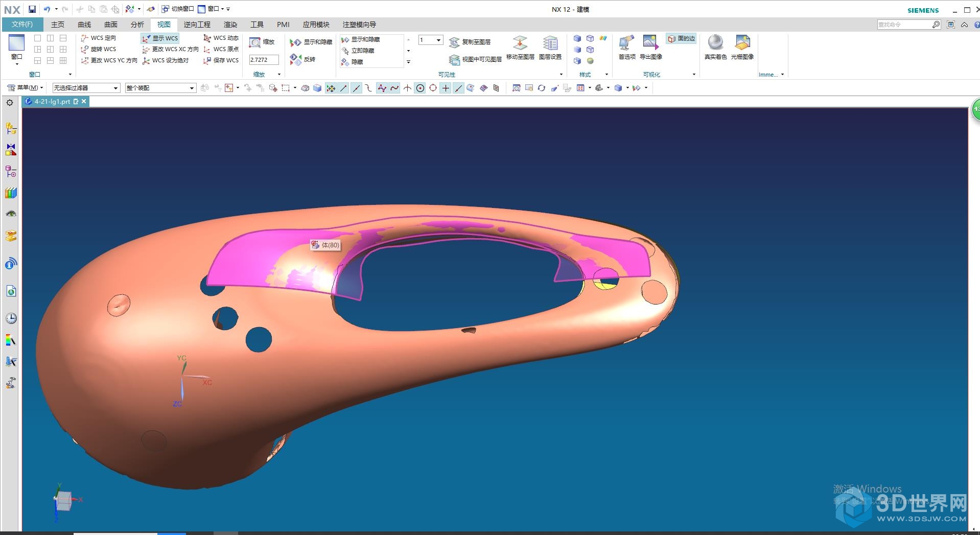The height and width of the screenshot is (535, 980).
Task: Open the 文件(F) file tab
Action: pyautogui.click(x=22, y=24)
